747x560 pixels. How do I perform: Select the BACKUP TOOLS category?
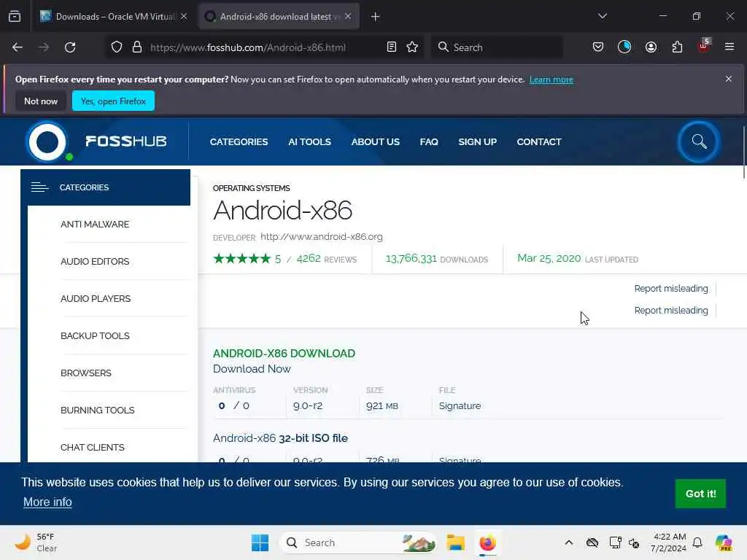[95, 335]
